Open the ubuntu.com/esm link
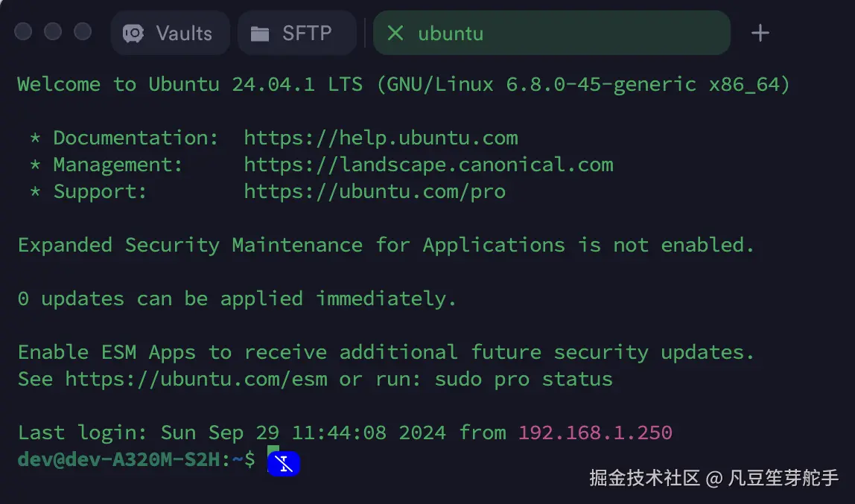Viewport: 855px width, 504px height. tap(196, 379)
